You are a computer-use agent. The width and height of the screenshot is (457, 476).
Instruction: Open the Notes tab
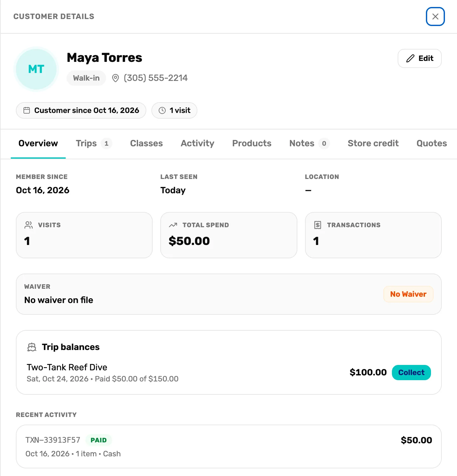coord(309,143)
